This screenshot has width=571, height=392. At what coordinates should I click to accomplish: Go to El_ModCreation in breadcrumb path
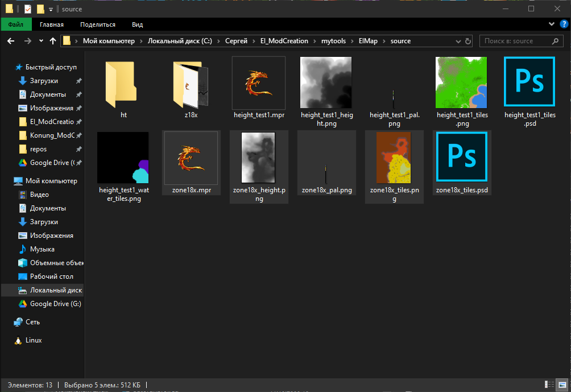285,41
